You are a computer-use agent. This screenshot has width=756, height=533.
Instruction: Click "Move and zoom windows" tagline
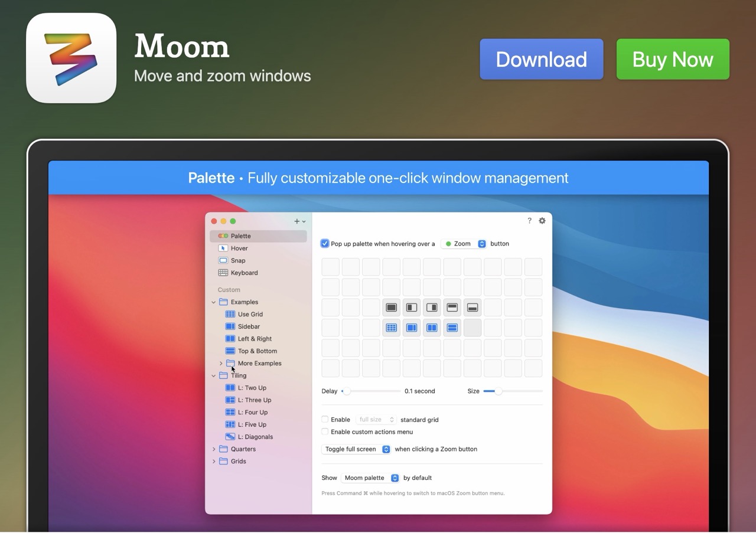click(x=223, y=76)
